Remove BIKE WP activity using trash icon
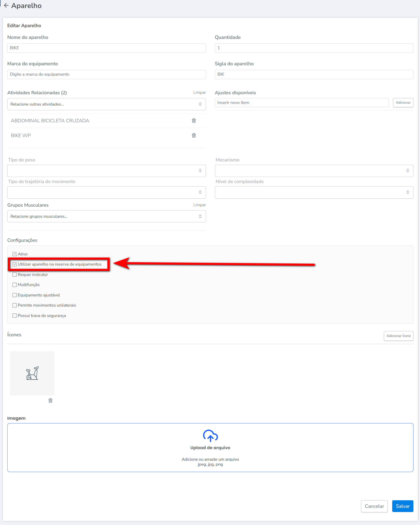 click(194, 135)
